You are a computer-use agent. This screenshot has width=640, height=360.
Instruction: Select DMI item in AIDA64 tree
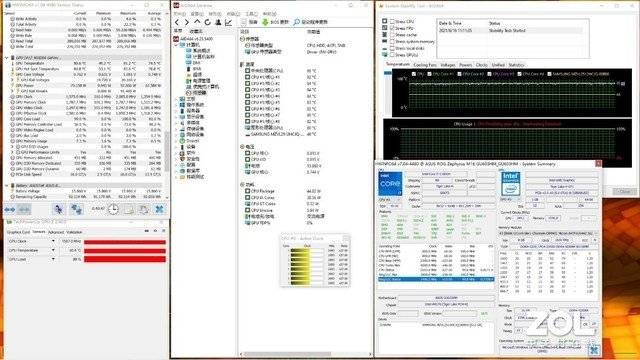coord(193,63)
